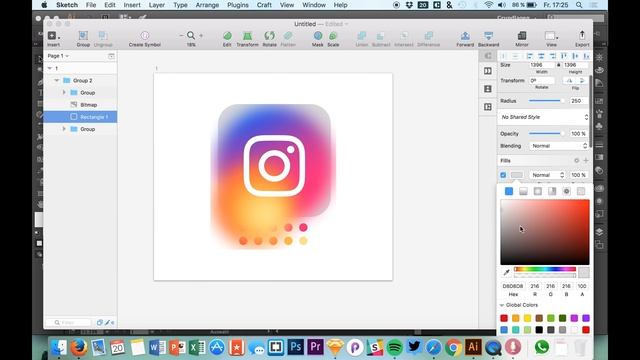Viewport: 640px width, 360px height.
Task: Open the Blending mode dropdown
Action: (x=559, y=146)
